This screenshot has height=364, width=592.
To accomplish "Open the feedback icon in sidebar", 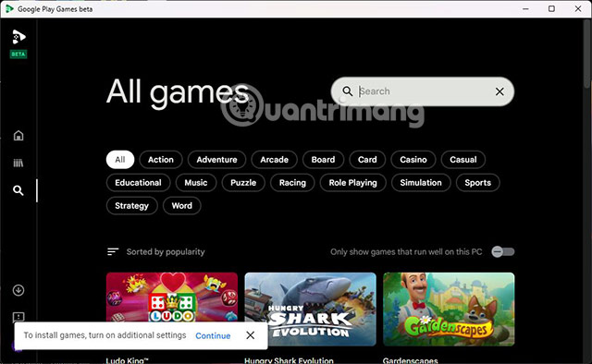I will point(18,317).
